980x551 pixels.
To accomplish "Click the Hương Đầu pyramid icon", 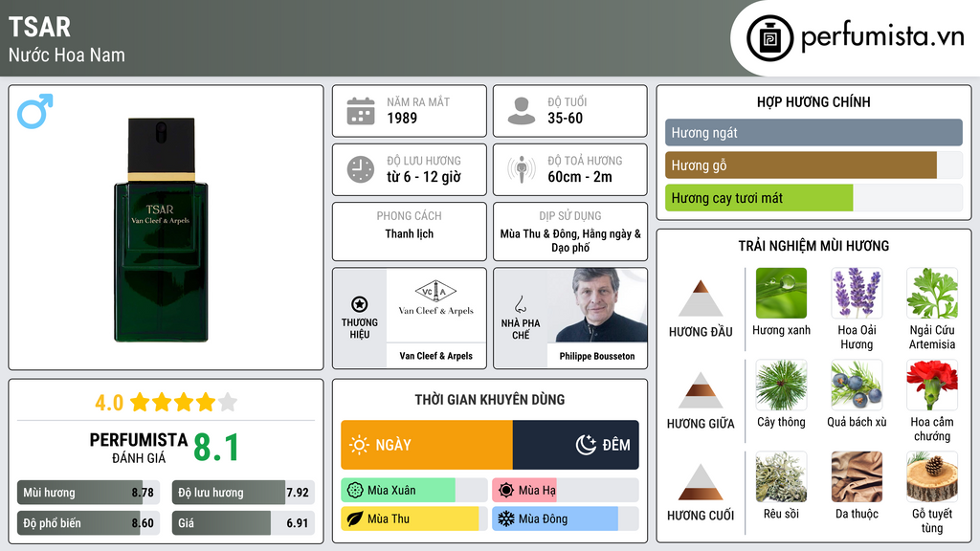I will tap(701, 298).
